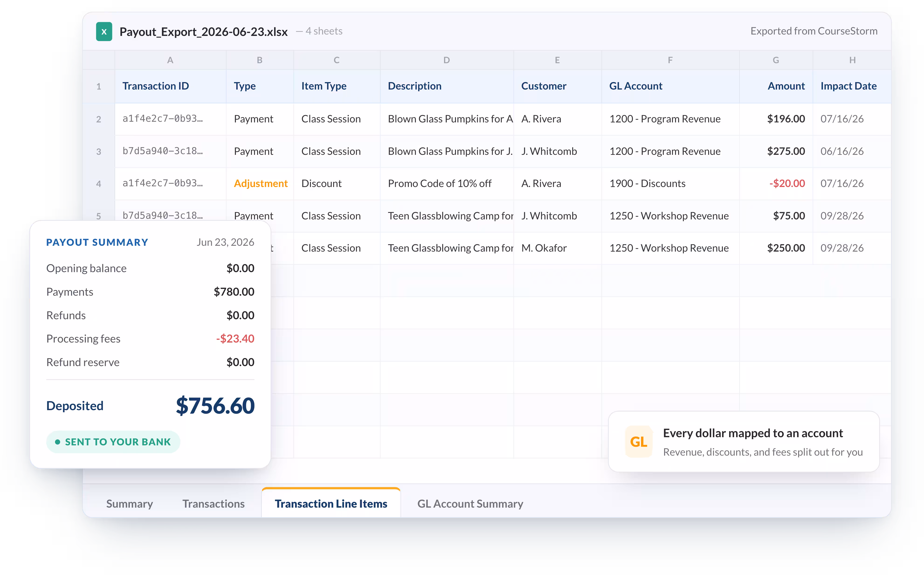This screenshot has height=582, width=924.
Task: Click the -$20.00 amount cell
Action: 776,184
